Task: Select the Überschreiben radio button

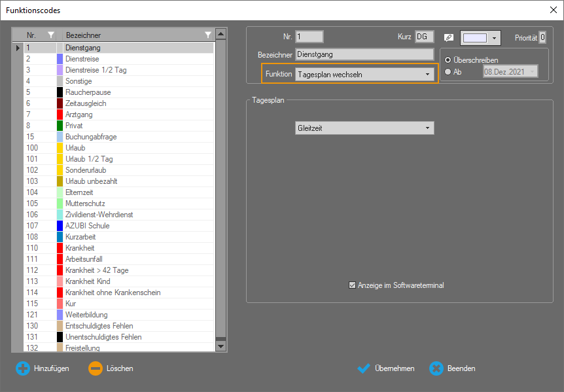Action: 448,60
